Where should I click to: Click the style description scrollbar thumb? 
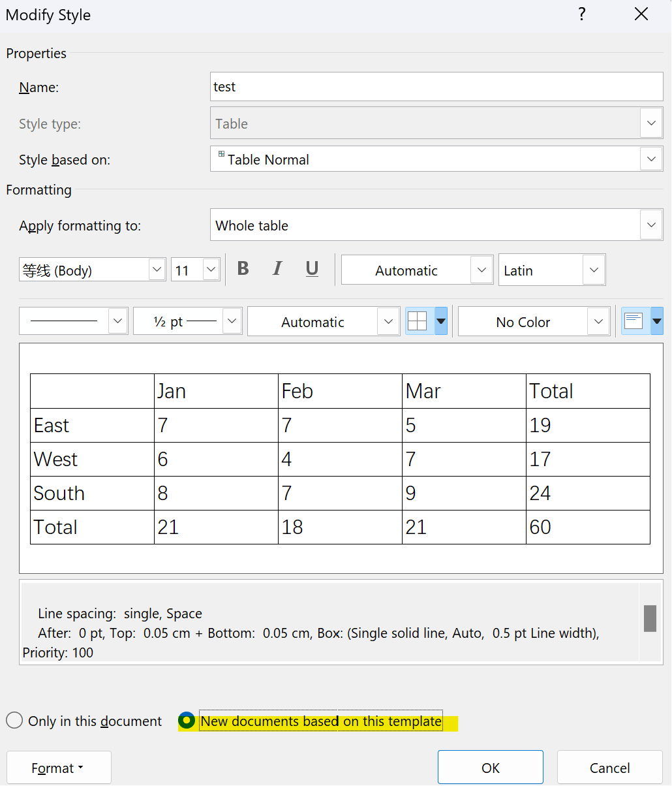(x=650, y=618)
